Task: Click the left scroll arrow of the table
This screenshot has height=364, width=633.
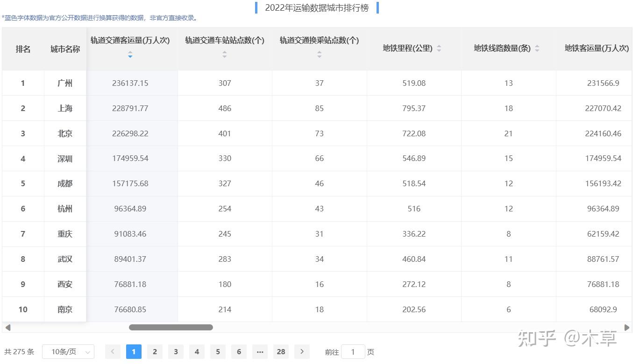Action: [7, 328]
